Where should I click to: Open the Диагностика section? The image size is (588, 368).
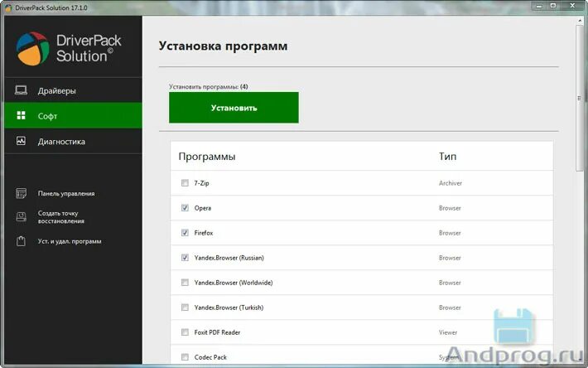73,141
